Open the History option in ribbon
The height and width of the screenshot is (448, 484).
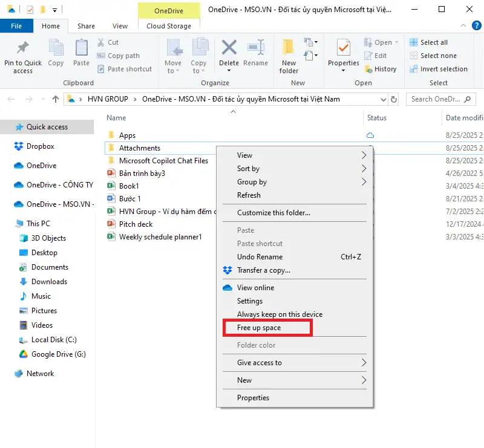(x=380, y=69)
